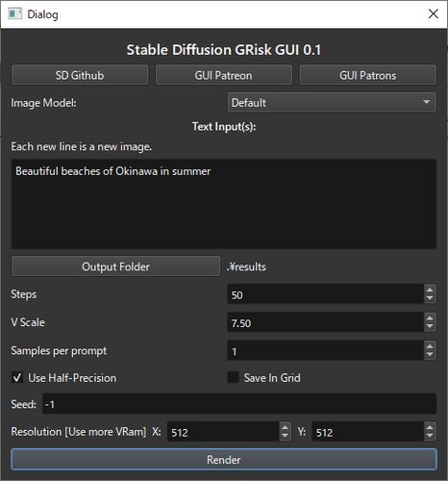Click the "Beautiful beaches of Okinawa in summer" prompt line

click(113, 171)
